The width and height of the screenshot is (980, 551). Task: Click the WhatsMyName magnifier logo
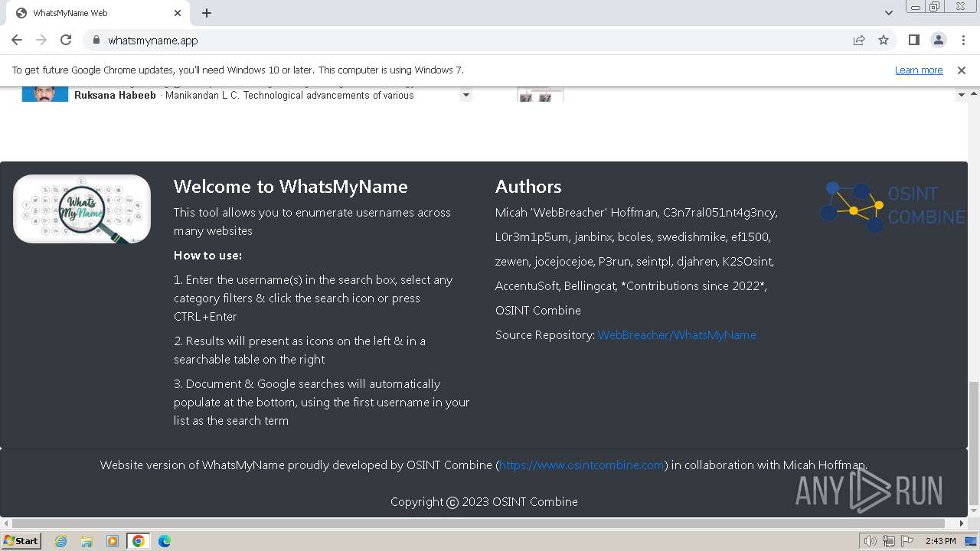click(x=82, y=209)
